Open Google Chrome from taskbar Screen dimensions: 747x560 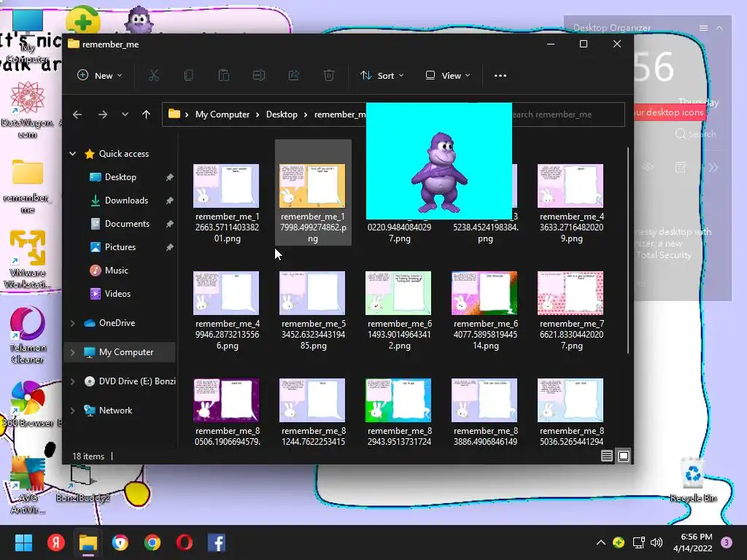click(152, 542)
